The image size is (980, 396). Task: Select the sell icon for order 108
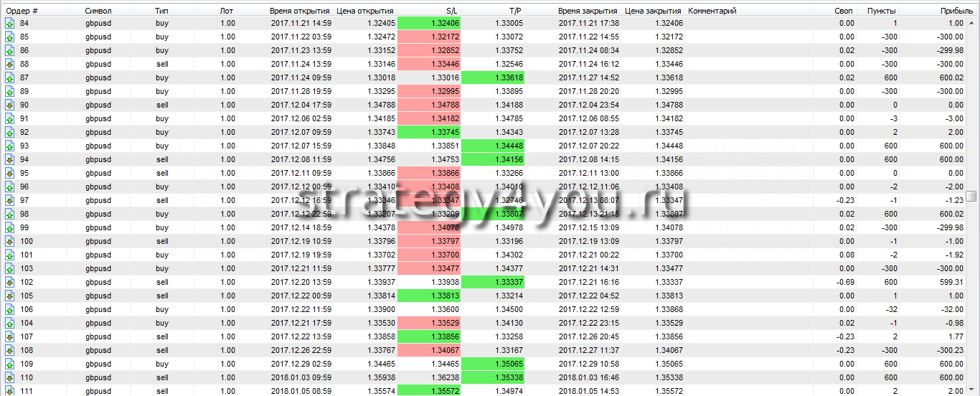click(10, 350)
